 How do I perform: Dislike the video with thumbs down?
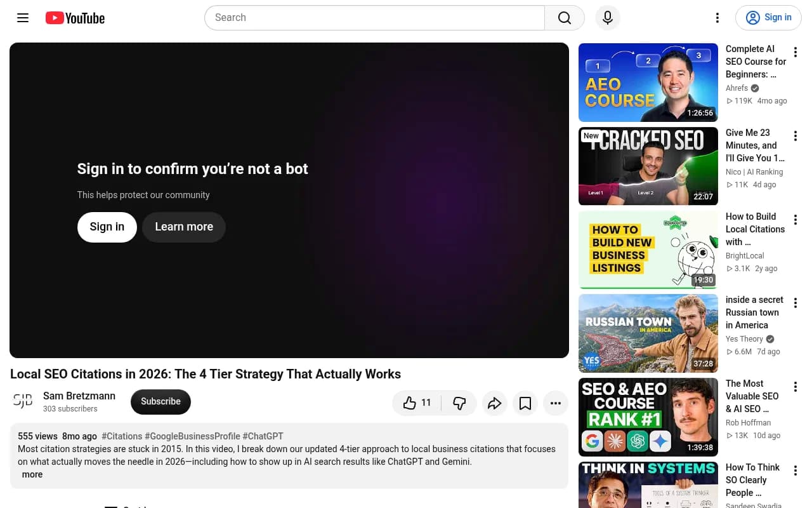[x=459, y=403]
